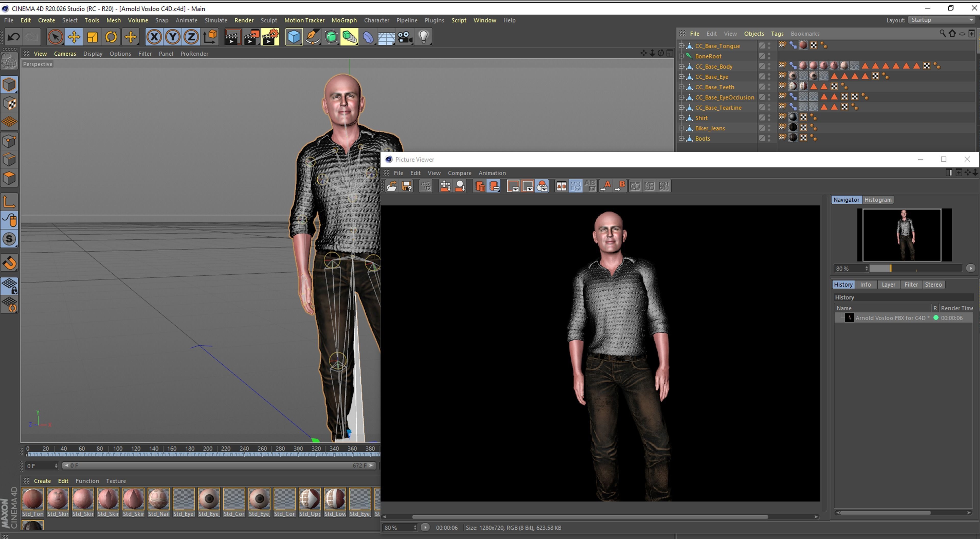Open the Layout Startup dropdown
980x539 pixels.
coord(942,20)
